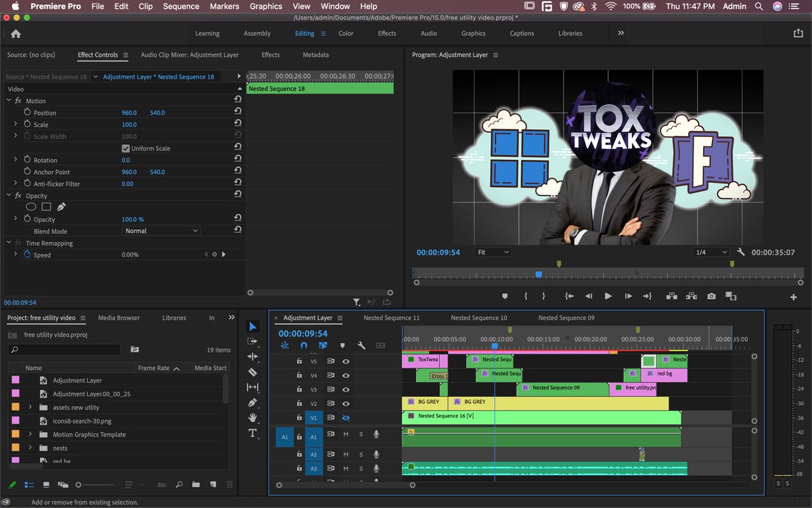Image resolution: width=812 pixels, height=508 pixels.
Task: Select the Hand tool
Action: (x=252, y=417)
